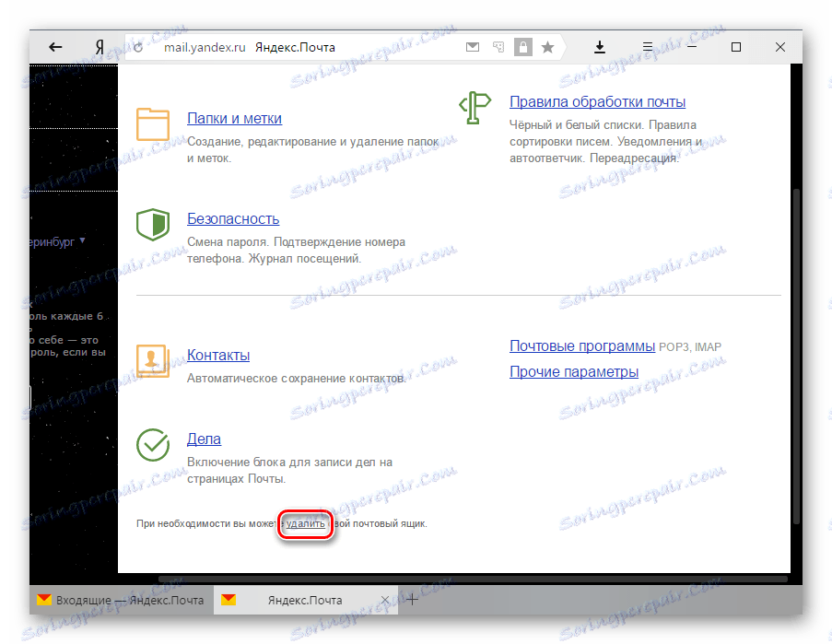
Task: Maximize the browser window
Action: click(736, 47)
